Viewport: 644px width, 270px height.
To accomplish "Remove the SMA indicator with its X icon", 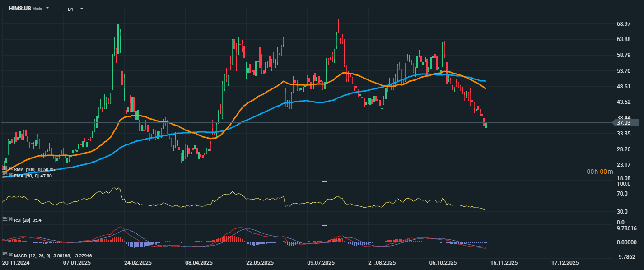I will [x=10, y=169].
